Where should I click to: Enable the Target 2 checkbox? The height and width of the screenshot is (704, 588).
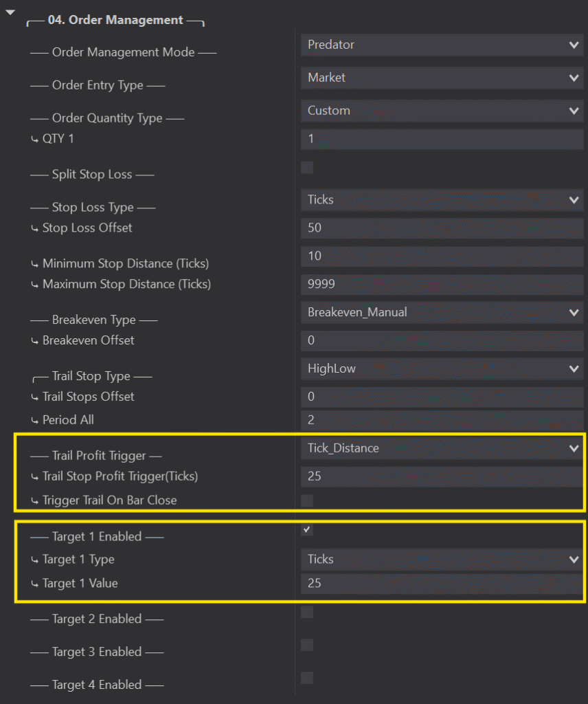307,612
